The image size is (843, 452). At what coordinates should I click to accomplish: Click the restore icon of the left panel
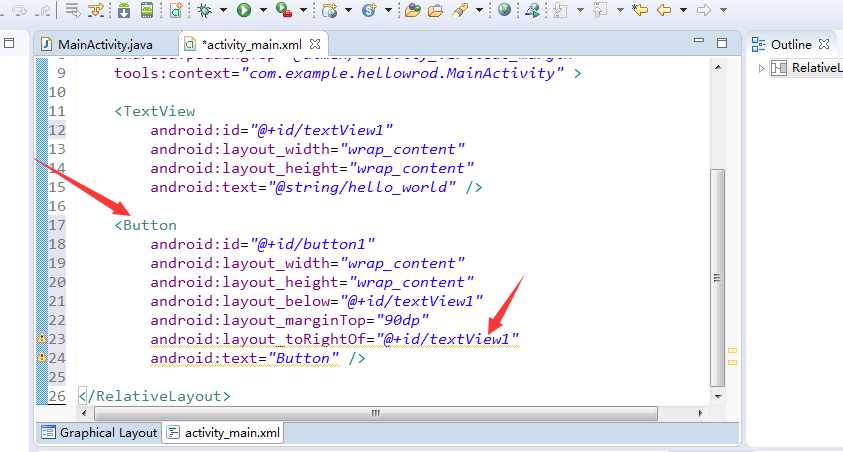click(x=9, y=42)
